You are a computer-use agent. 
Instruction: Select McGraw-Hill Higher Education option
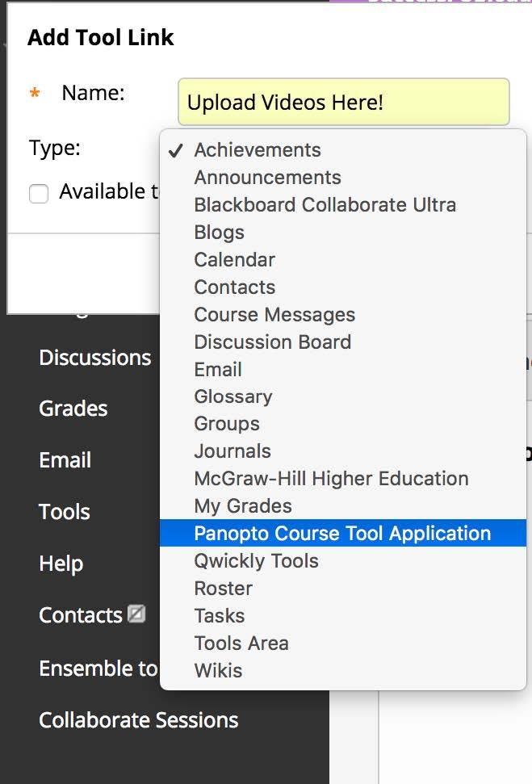point(331,478)
